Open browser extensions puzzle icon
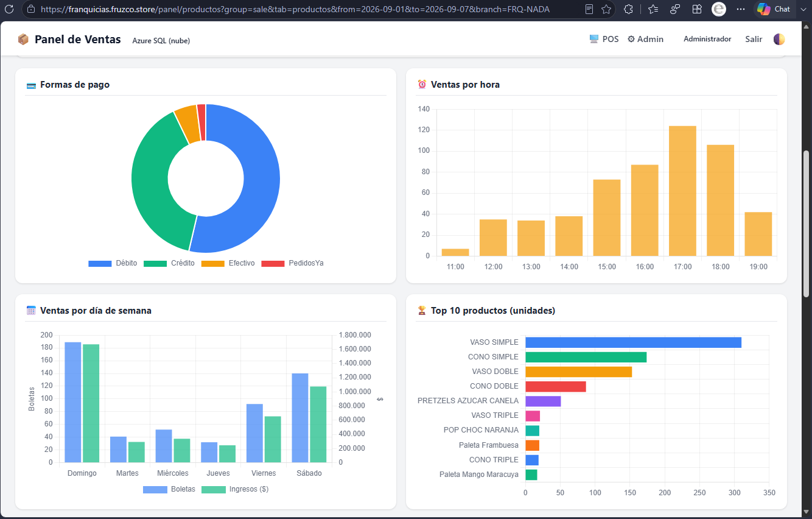This screenshot has width=812, height=519. tap(628, 9)
